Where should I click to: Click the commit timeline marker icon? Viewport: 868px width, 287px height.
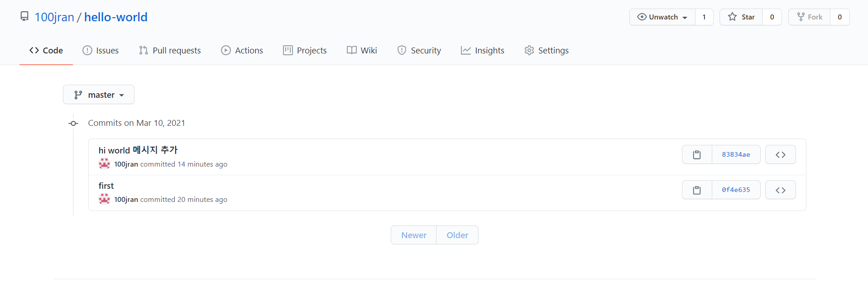[x=73, y=123]
